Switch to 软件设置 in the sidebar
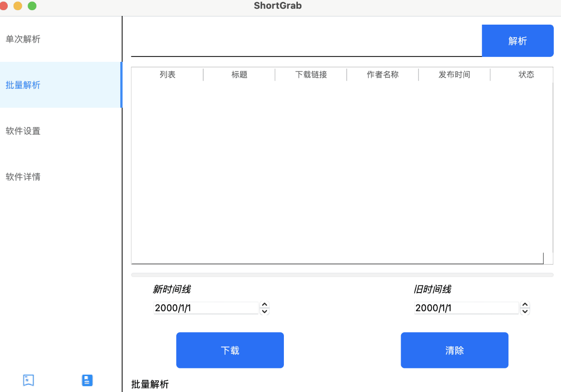The image size is (561, 392). click(x=22, y=131)
